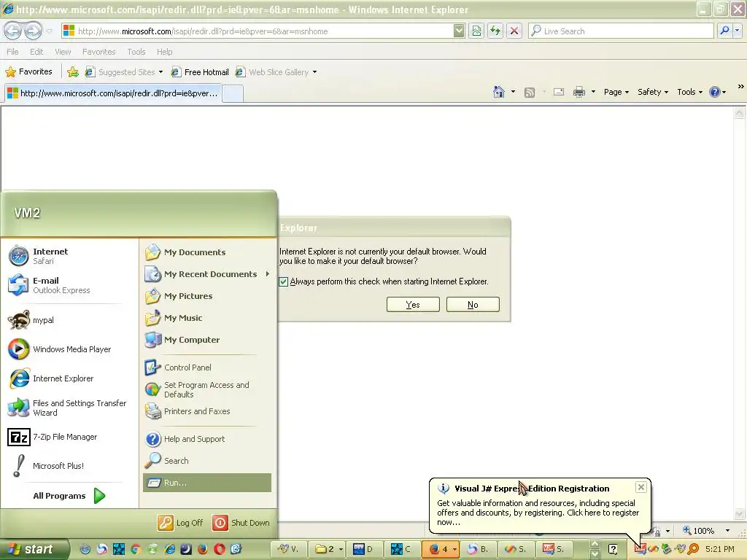Click the Live Search magnifier button
This screenshot has height=560, width=747.
(724, 31)
